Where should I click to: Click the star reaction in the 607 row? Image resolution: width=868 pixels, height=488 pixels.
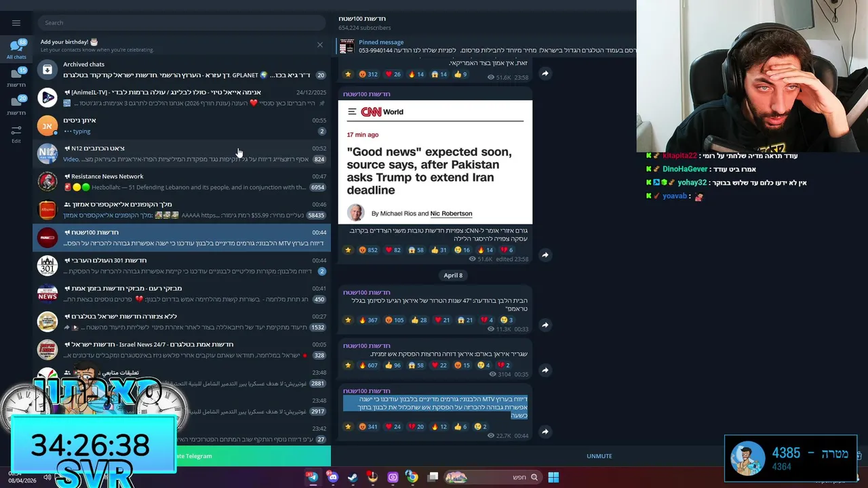pyautogui.click(x=348, y=365)
